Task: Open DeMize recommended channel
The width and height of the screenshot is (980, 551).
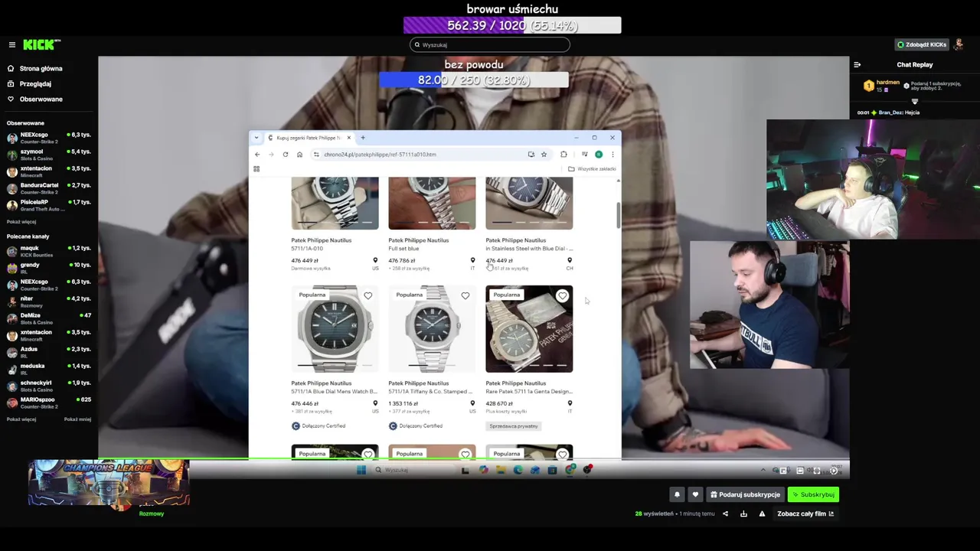Action: [x=49, y=318]
